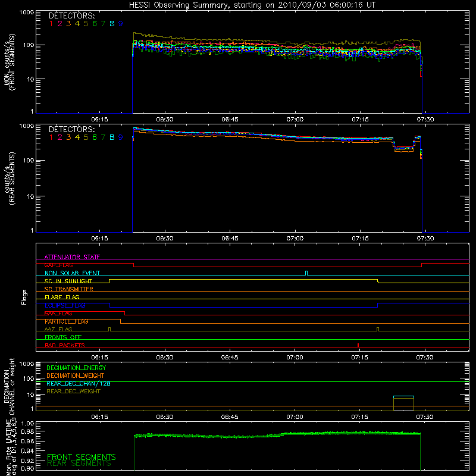Click the PARTICLE_FLAG label
Screen dimensions: 476x476
tap(67, 321)
